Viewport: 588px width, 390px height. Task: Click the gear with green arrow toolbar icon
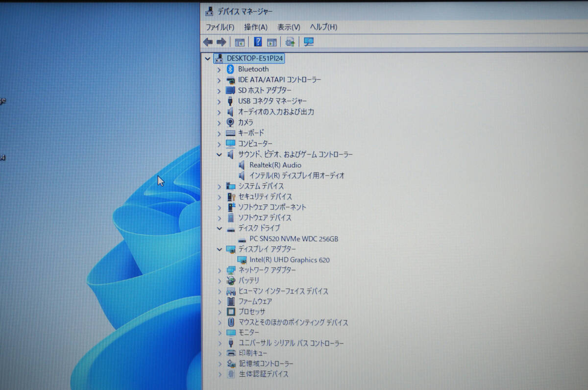290,42
